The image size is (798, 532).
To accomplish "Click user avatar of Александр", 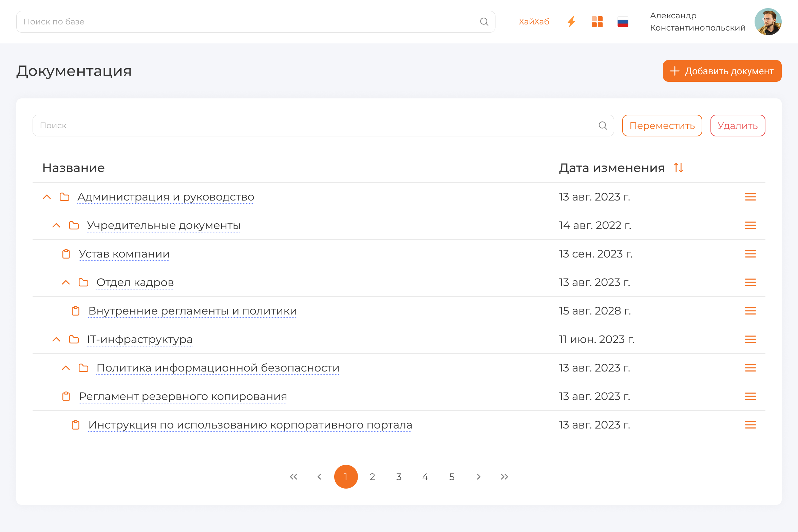I will [x=768, y=22].
